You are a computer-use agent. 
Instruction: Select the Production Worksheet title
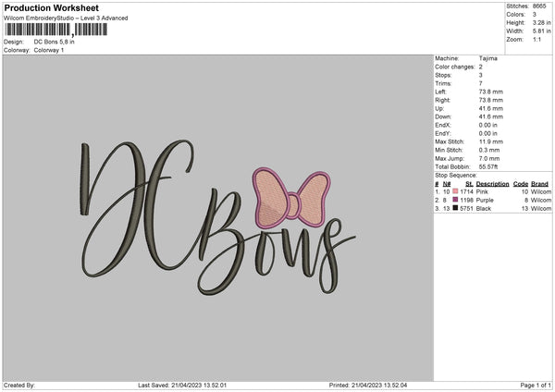point(51,7)
